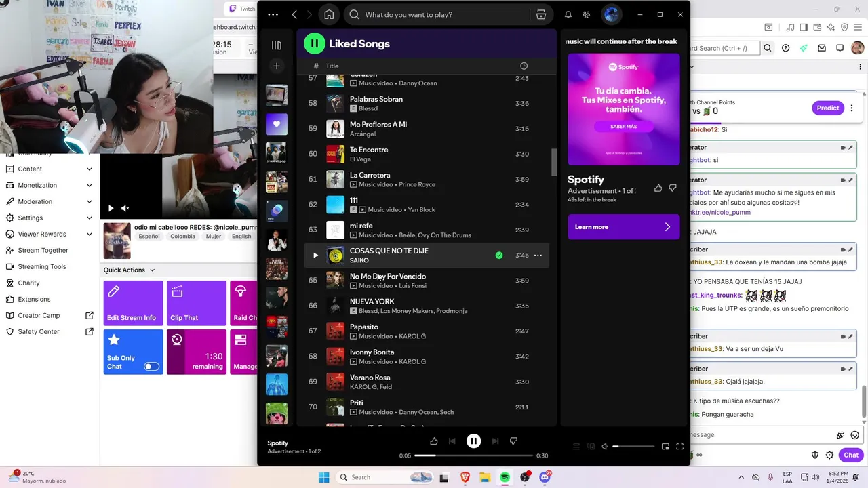Open chat options menu next to Predict
Screen dimensions: 868x488
pyautogui.click(x=852, y=108)
